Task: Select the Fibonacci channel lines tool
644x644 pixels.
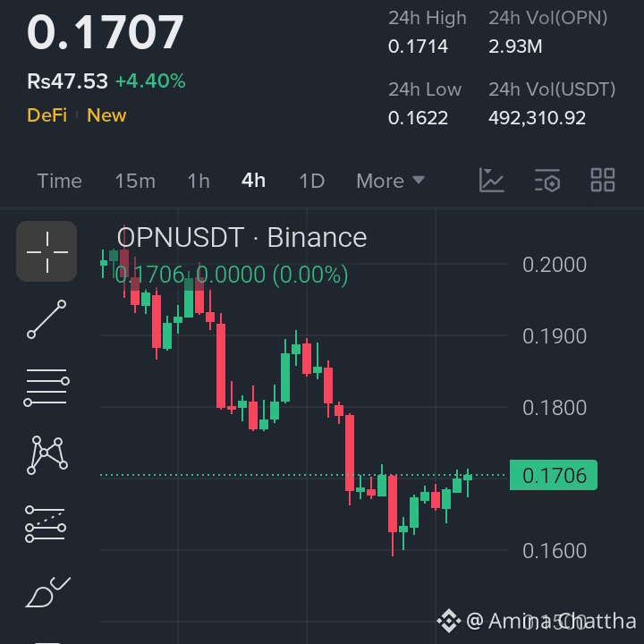Action: coord(46,524)
